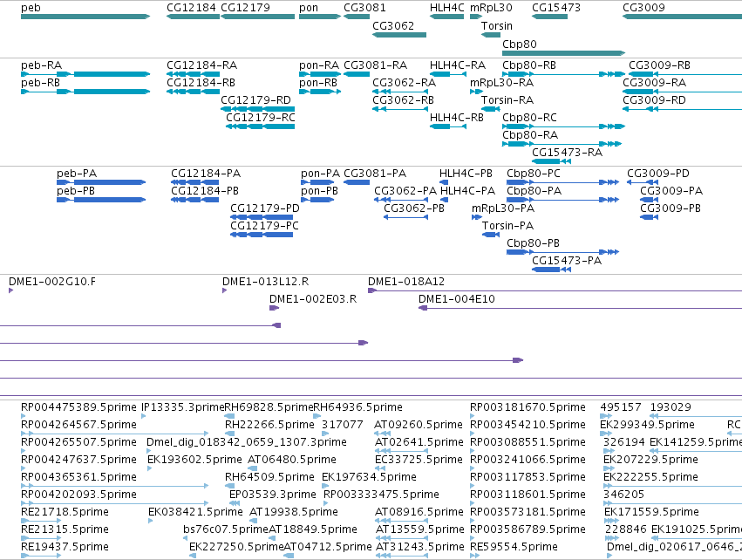Click BAC end DME1-002E03.R
Viewport: 742px width, 560px height.
(313, 299)
